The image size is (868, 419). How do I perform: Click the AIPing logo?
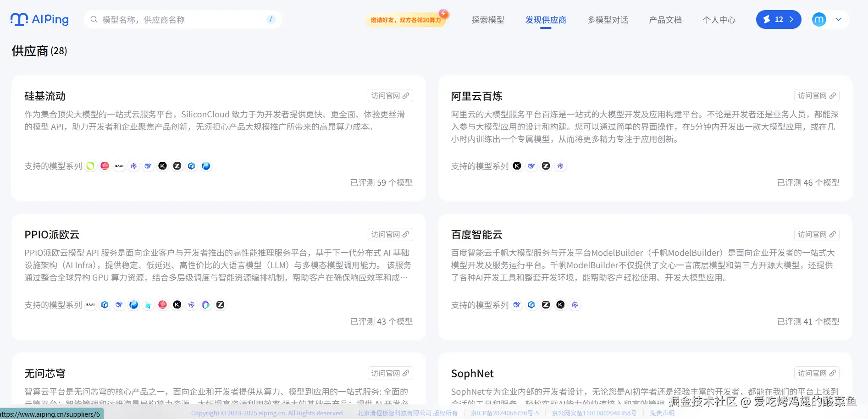[x=39, y=19]
